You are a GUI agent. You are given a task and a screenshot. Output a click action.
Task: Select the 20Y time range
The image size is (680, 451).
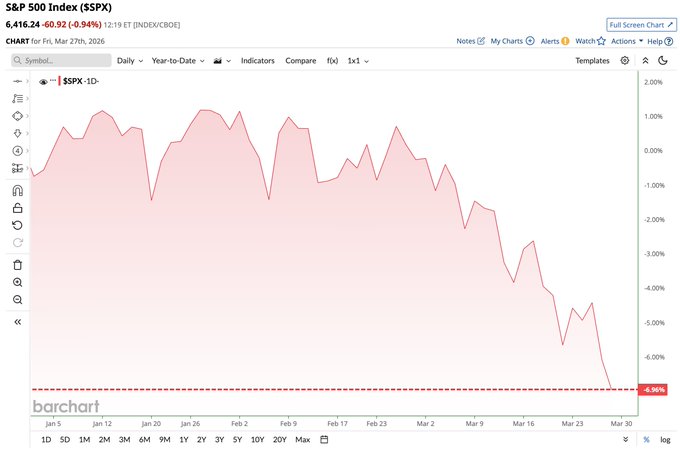pos(280,440)
